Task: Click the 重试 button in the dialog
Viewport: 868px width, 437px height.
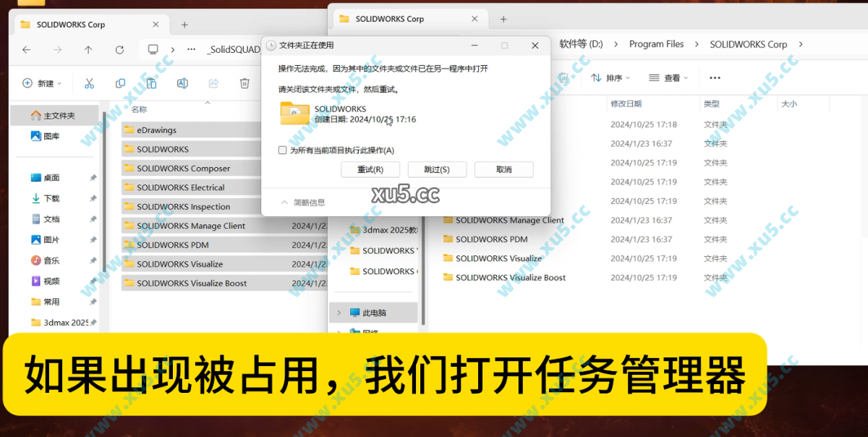Action: [x=370, y=169]
